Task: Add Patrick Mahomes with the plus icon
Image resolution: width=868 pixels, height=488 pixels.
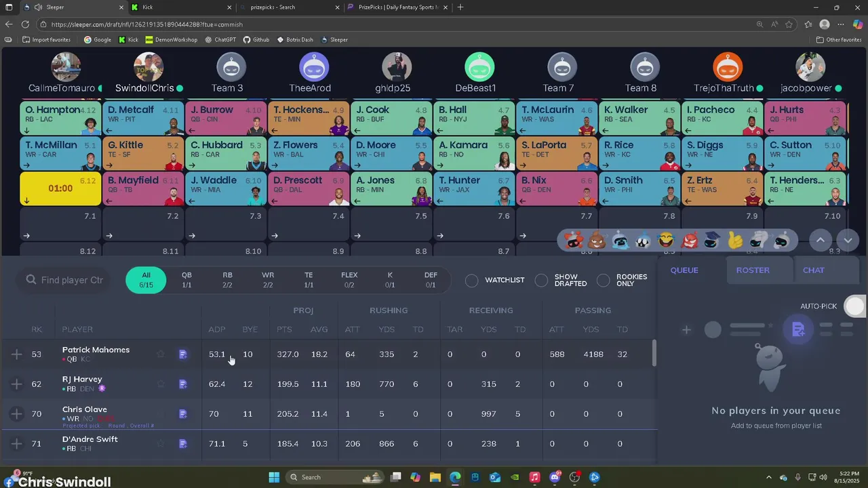Action: pyautogui.click(x=17, y=354)
